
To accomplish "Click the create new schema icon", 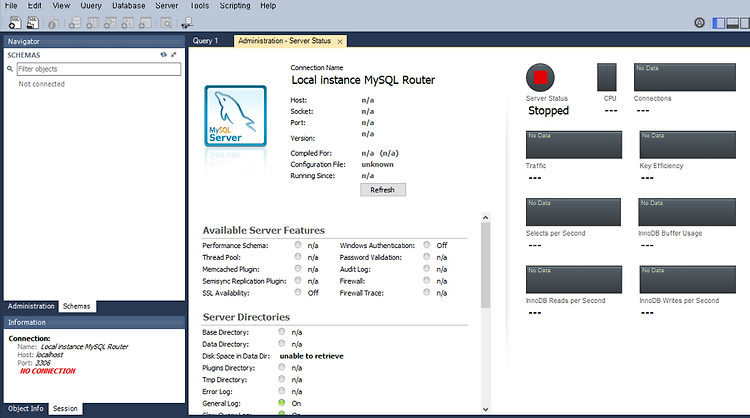I will [x=75, y=22].
